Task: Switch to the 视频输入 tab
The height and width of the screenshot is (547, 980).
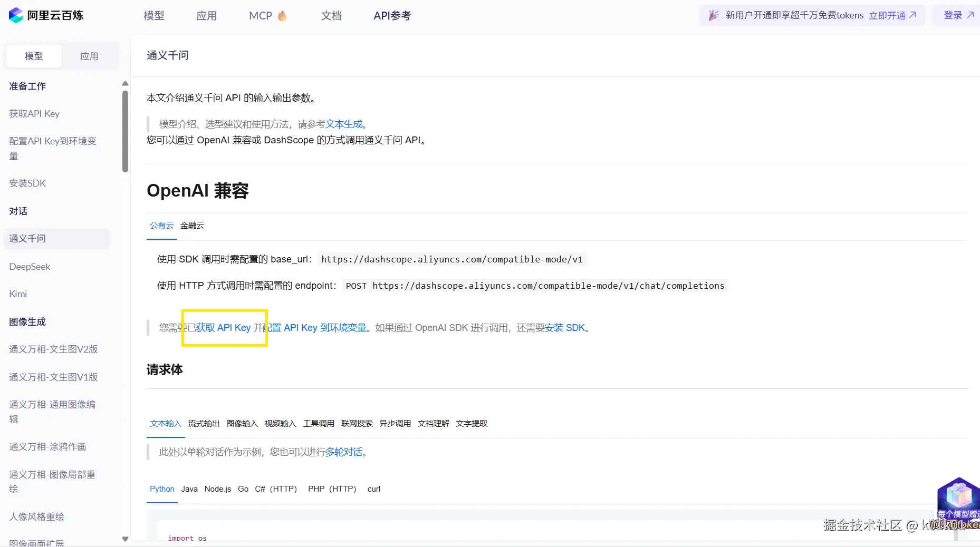Action: tap(280, 424)
